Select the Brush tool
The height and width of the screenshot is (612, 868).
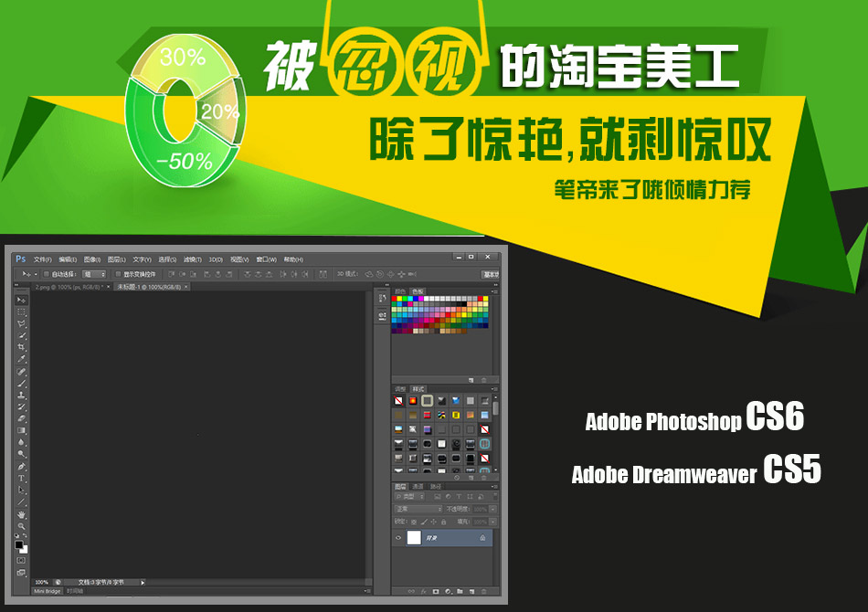click(x=22, y=383)
